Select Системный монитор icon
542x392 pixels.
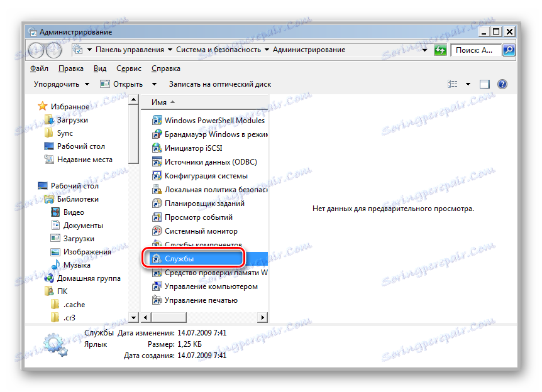157,231
